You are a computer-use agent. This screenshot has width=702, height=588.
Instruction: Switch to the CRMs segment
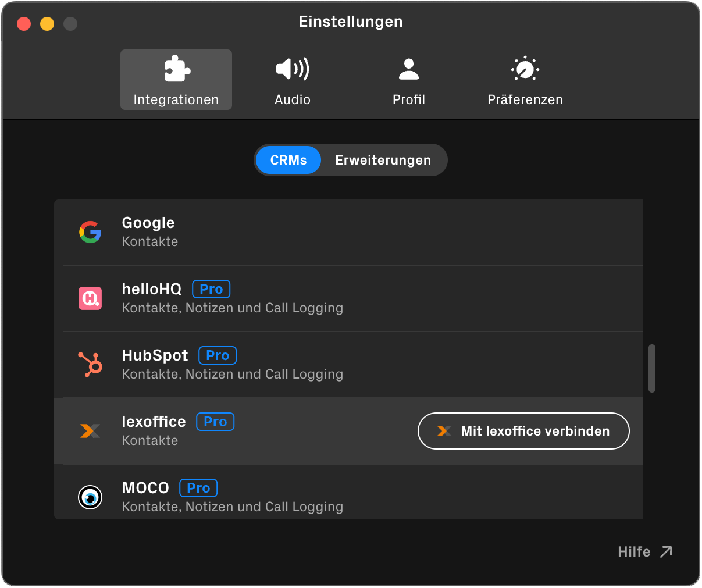coord(288,160)
